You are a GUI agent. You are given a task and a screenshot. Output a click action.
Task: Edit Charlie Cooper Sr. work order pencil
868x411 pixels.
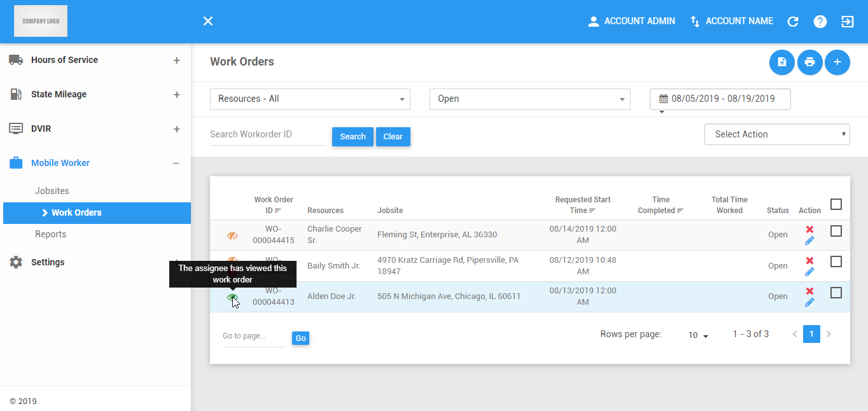click(x=809, y=240)
